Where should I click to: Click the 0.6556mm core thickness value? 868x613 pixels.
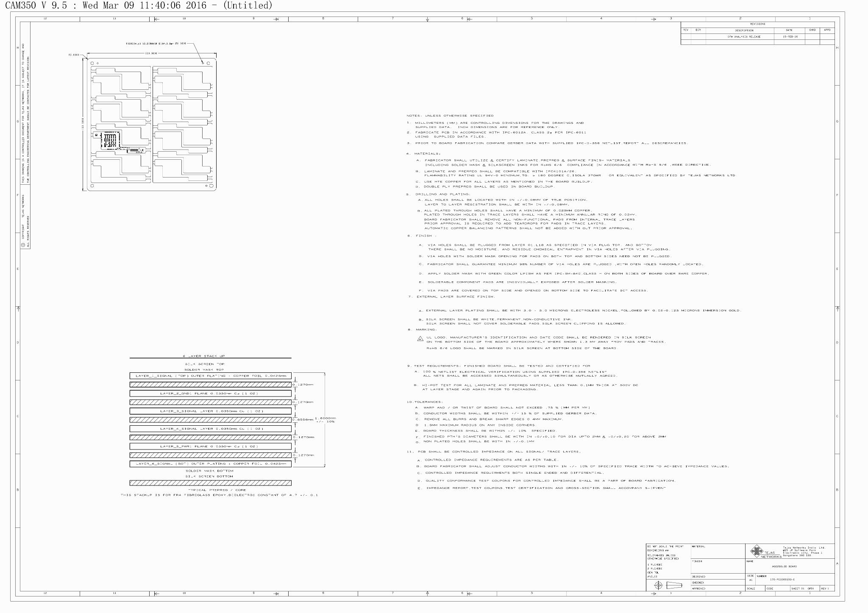(303, 420)
